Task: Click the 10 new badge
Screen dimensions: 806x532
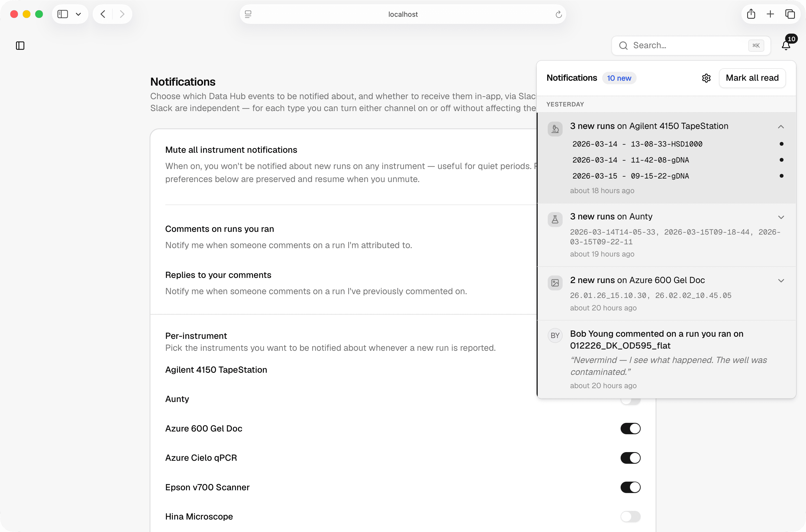Action: 619,78
